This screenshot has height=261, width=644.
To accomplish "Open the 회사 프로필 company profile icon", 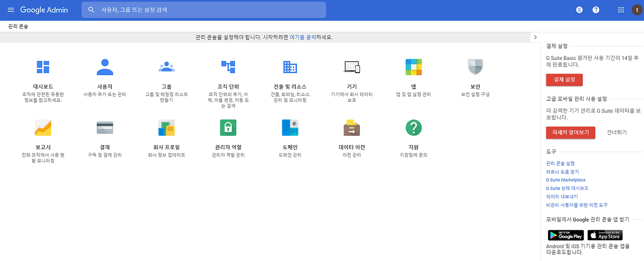I will (167, 127).
